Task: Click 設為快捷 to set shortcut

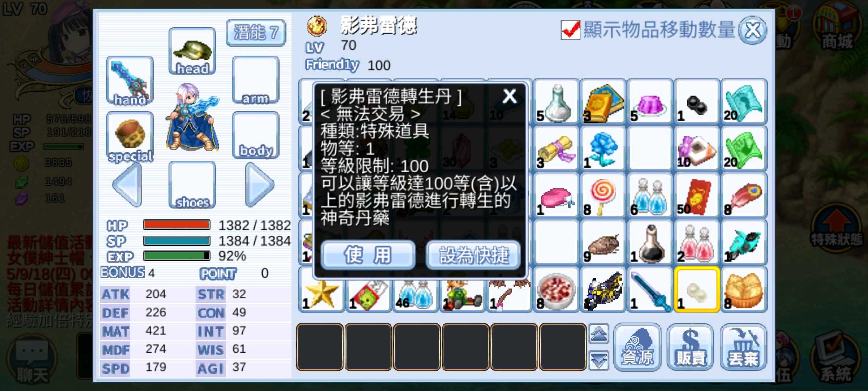Action: (x=474, y=255)
